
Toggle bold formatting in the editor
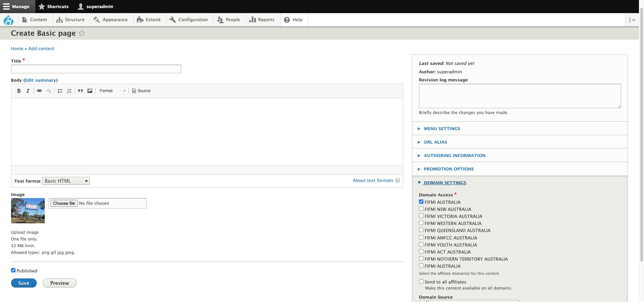pos(19,91)
